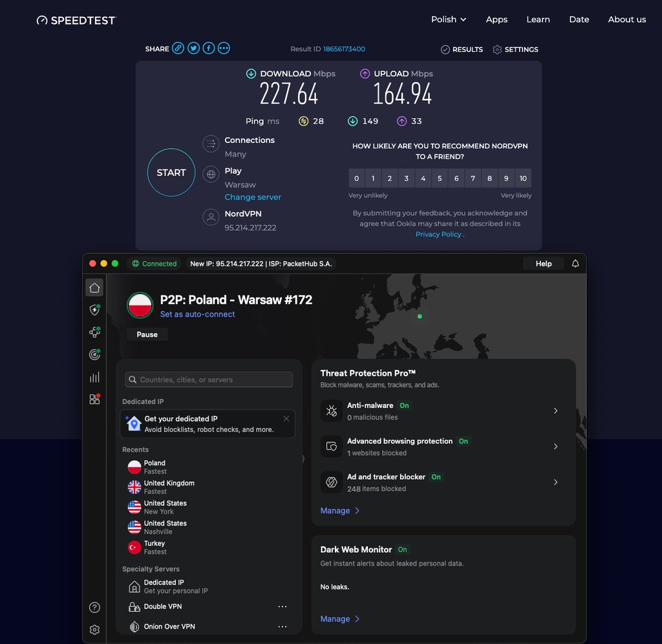Rate recommendation score 0
Image resolution: width=662 pixels, height=644 pixels.
click(x=356, y=178)
